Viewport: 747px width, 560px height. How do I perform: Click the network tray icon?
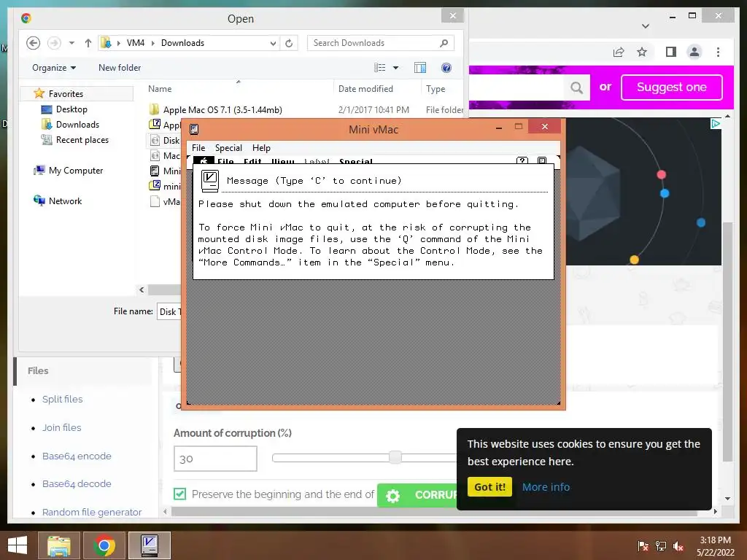tap(661, 545)
